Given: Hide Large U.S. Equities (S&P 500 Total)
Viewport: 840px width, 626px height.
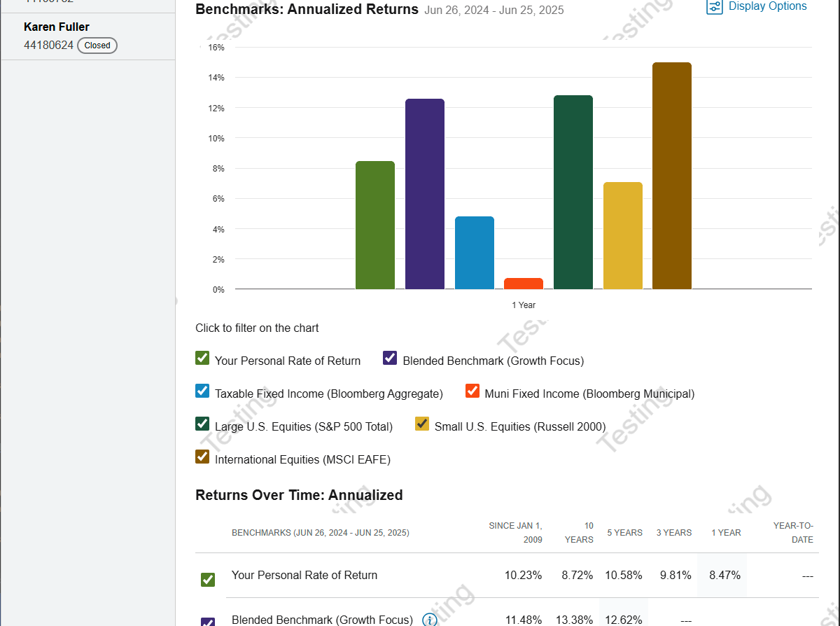Looking at the screenshot, I should tap(202, 424).
